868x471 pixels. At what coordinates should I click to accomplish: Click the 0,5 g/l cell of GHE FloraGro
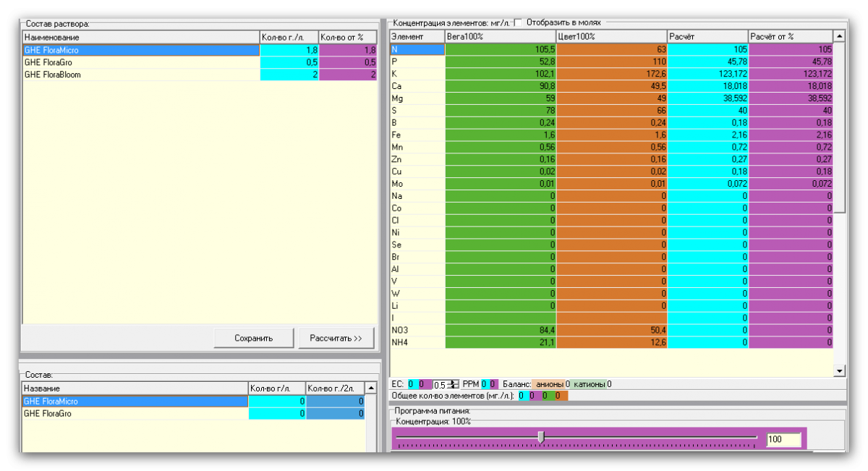[x=289, y=62]
